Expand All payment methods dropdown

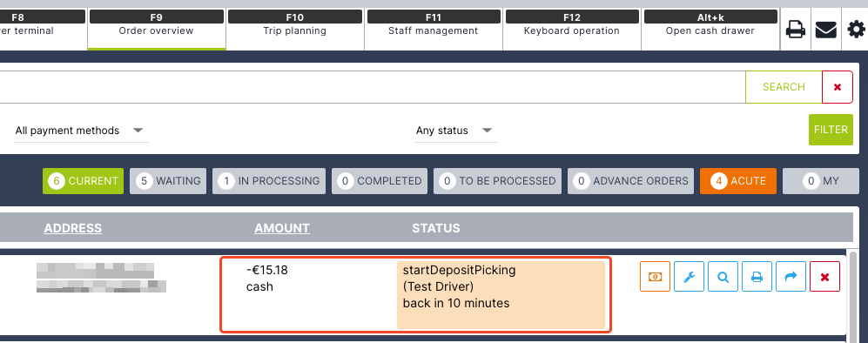[x=81, y=131]
